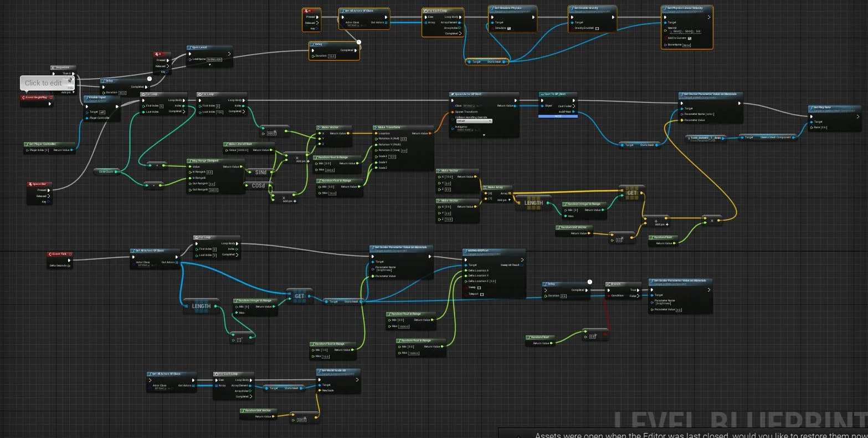This screenshot has height=438, width=868.
Task: Click the Duration field showing 40.0
Action: click(122, 93)
